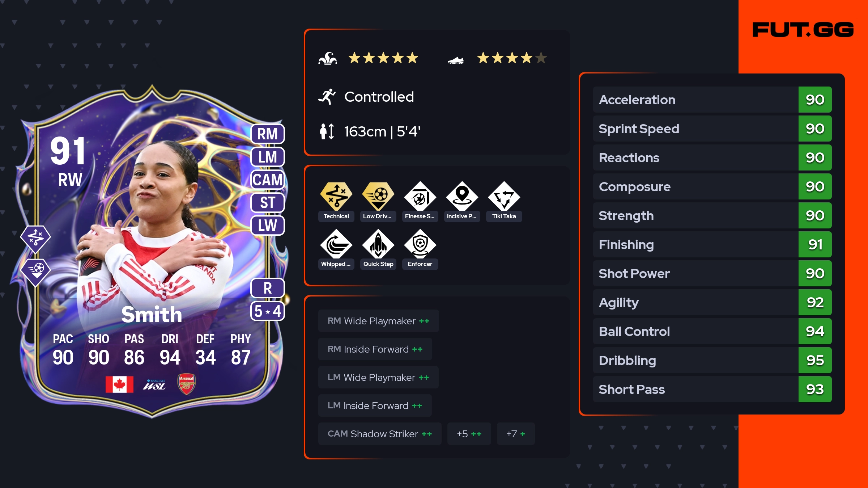This screenshot has width=868, height=488.
Task: Expand the +7 additional roles chip
Action: [516, 434]
